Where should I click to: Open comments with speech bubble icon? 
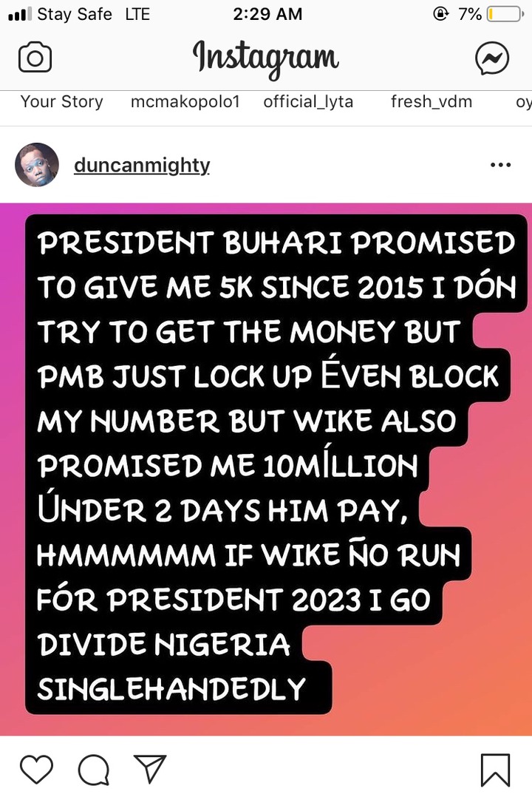(94, 770)
